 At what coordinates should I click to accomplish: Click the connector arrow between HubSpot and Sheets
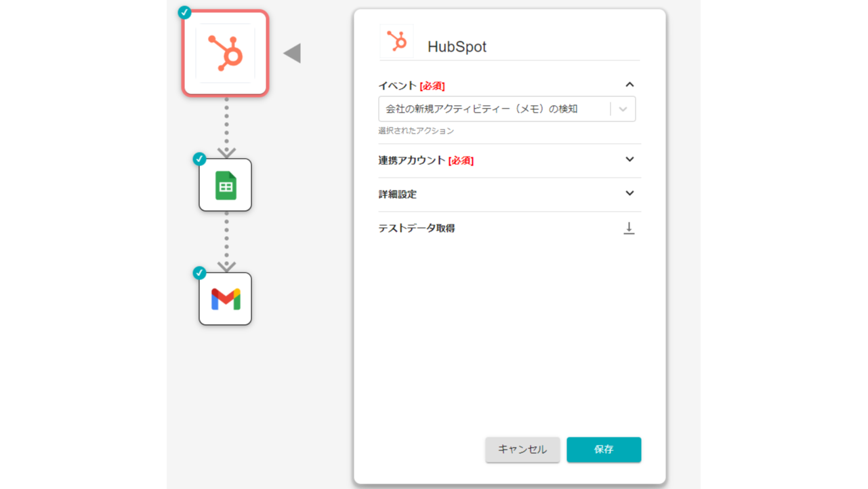[x=226, y=151]
